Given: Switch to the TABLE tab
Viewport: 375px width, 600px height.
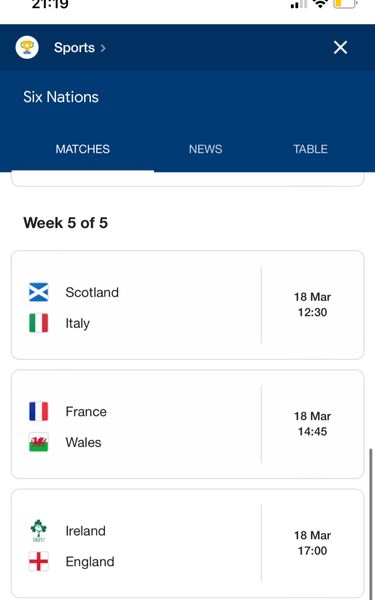Looking at the screenshot, I should pyautogui.click(x=310, y=149).
